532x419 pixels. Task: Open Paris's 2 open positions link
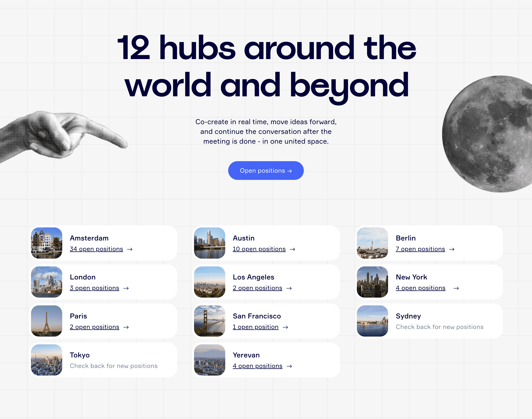pos(94,327)
